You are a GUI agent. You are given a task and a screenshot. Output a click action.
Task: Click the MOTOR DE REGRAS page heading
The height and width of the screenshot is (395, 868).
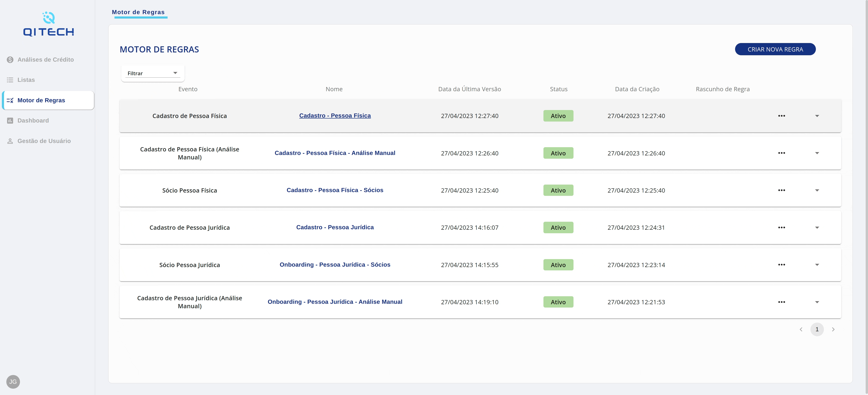tap(159, 50)
